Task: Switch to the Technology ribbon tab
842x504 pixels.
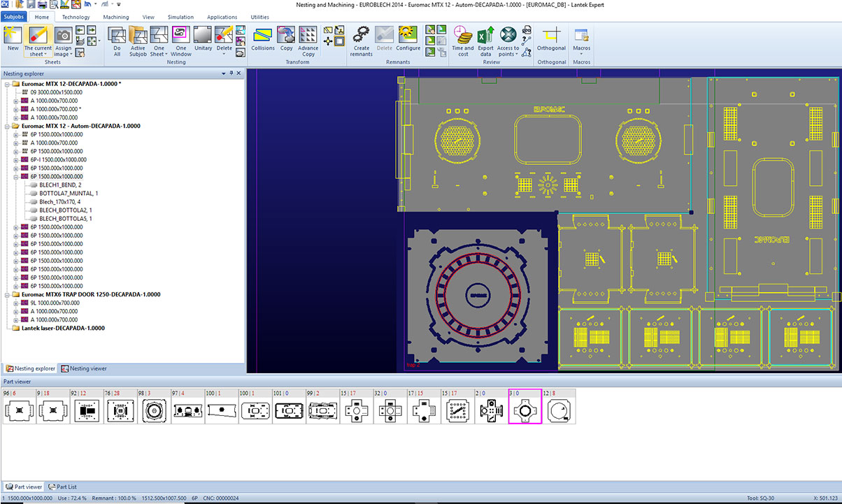Action: click(x=76, y=17)
